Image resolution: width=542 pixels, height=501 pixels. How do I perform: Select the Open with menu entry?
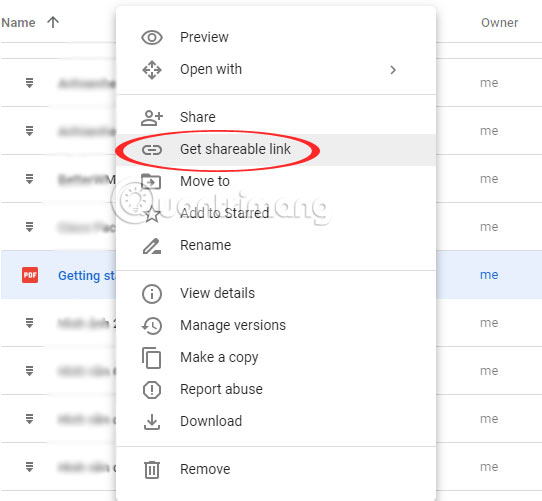[276, 69]
